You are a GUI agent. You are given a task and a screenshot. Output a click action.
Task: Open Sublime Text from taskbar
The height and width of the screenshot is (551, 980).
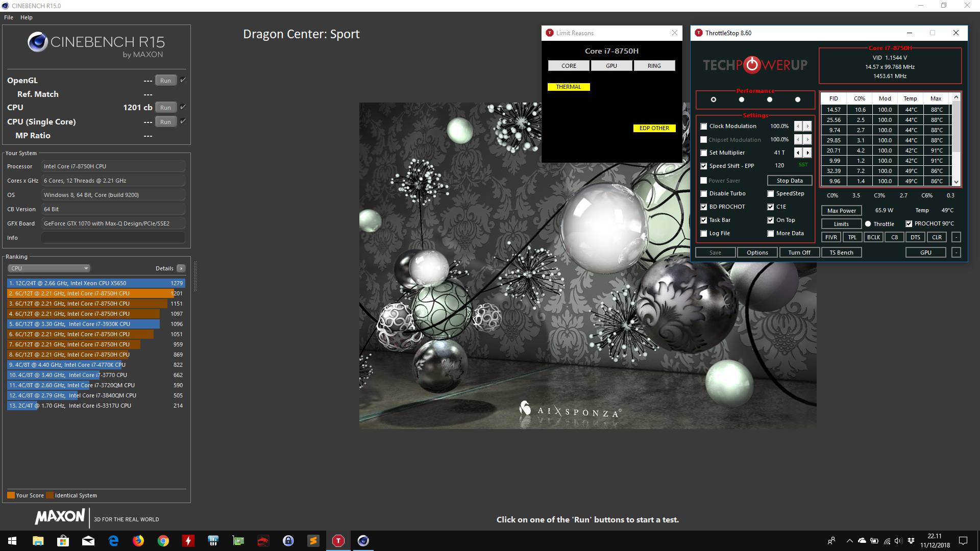point(313,541)
